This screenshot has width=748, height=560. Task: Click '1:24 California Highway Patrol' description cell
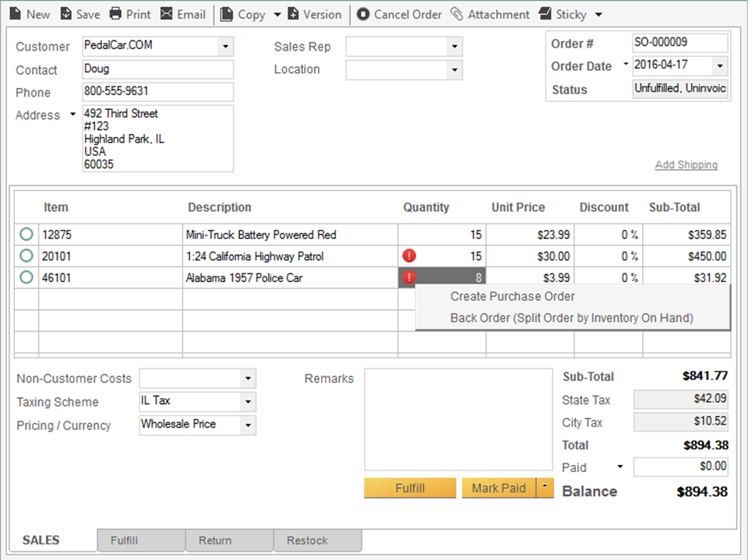290,256
